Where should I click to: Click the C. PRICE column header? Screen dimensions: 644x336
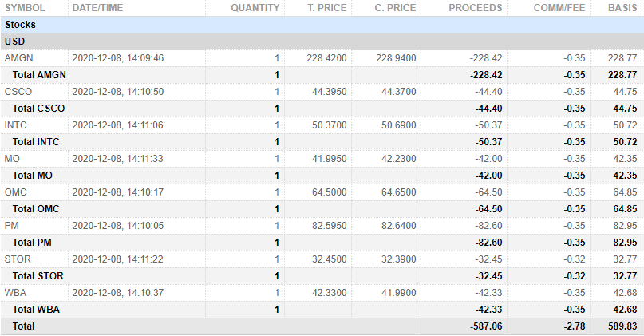pos(395,8)
